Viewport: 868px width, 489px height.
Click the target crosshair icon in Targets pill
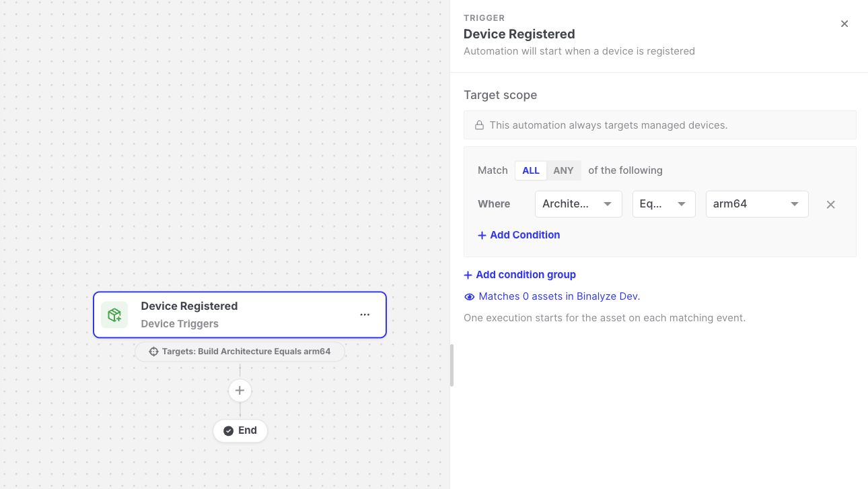pos(153,352)
